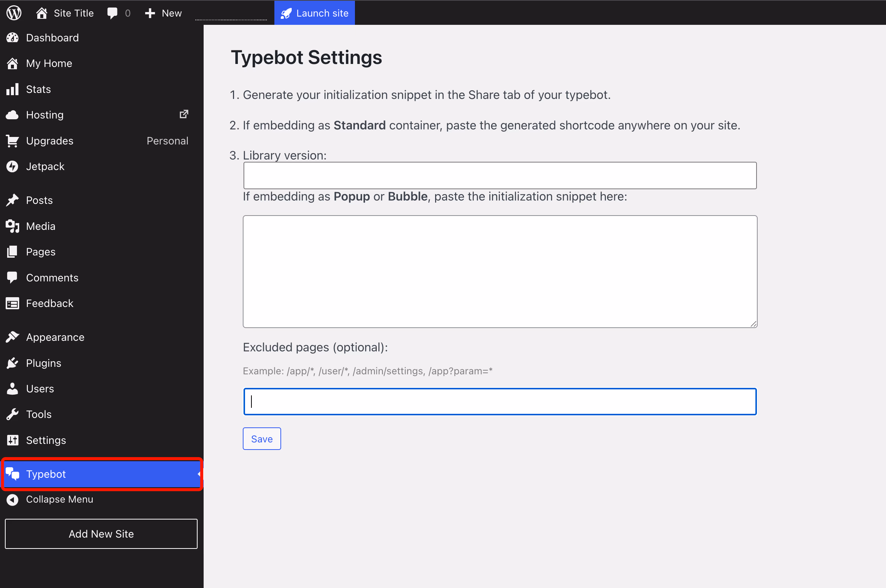The height and width of the screenshot is (588, 886).
Task: Click the initialization snippet textarea
Action: [x=500, y=271]
